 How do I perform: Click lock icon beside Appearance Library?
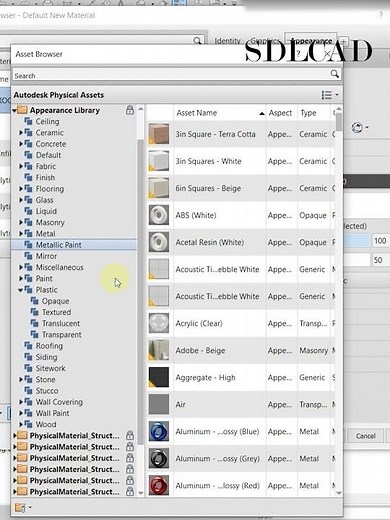(130, 110)
